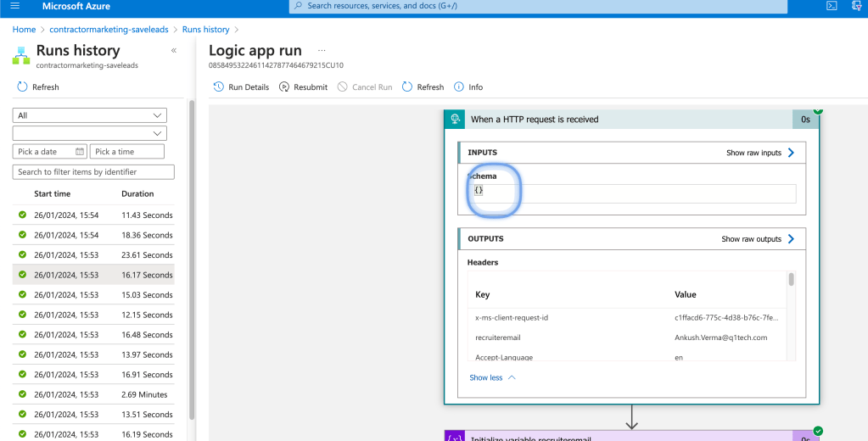Select the run with duration 16.19 Seconds
The image size is (868, 441).
(93, 433)
